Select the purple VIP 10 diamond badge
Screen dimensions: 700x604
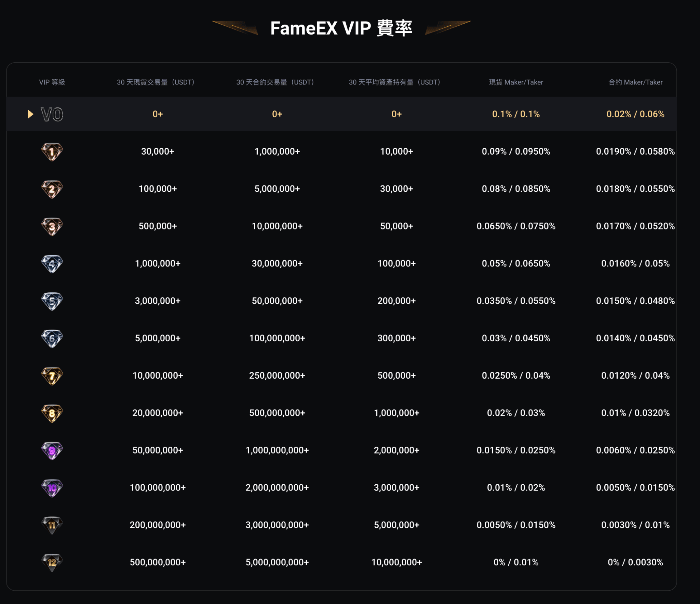coord(52,488)
